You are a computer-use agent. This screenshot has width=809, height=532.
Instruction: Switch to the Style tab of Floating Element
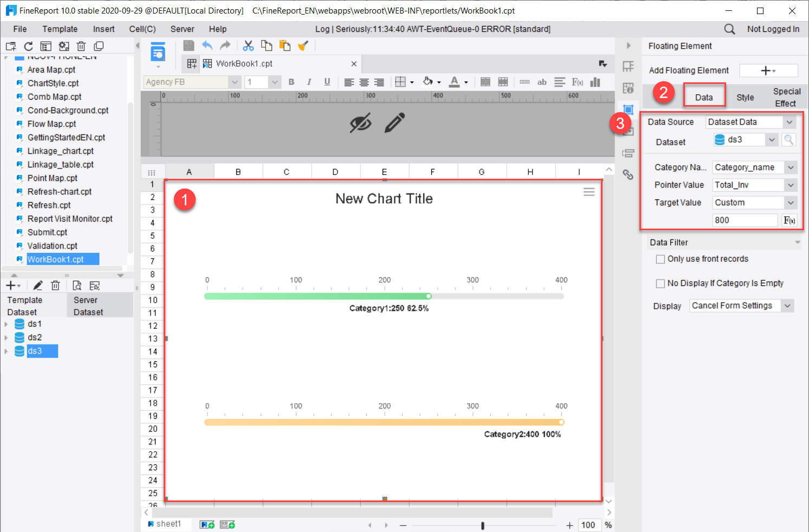(745, 98)
